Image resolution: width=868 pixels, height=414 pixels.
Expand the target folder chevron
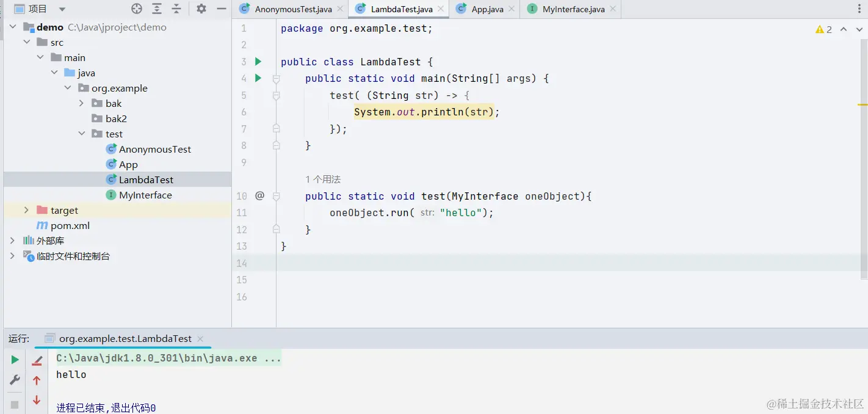tap(26, 210)
